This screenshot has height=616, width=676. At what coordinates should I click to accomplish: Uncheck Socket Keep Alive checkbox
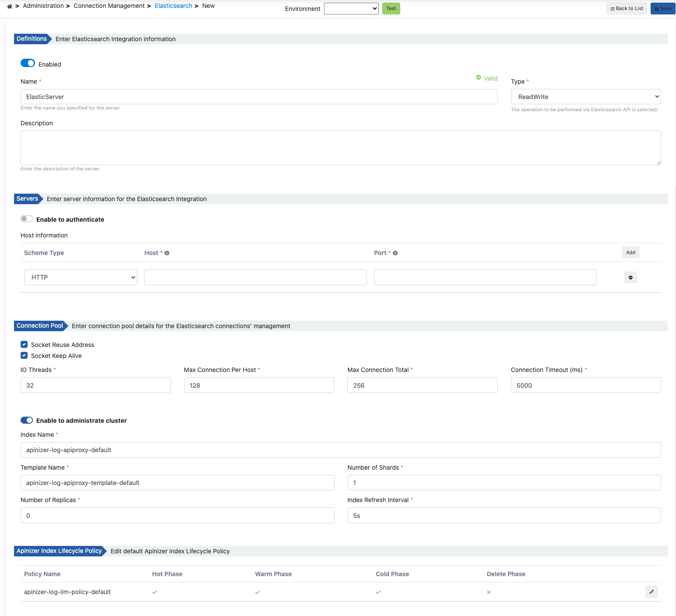(x=24, y=356)
